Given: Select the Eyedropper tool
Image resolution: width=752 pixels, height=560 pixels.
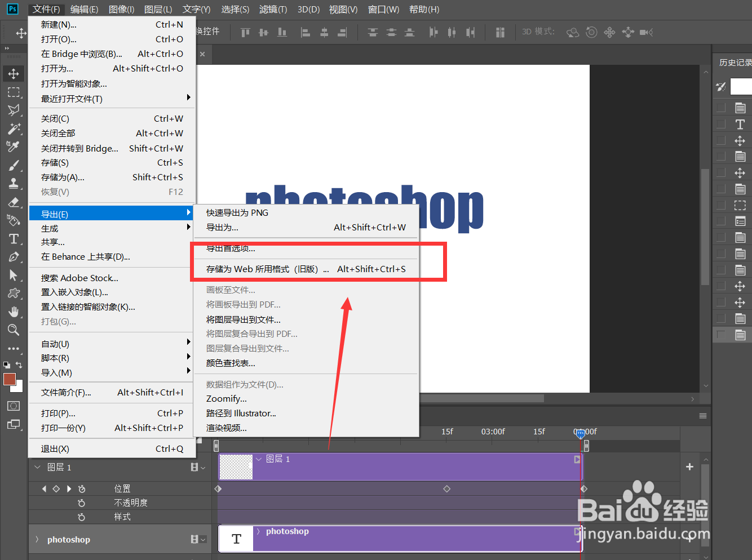Looking at the screenshot, I should point(14,147).
